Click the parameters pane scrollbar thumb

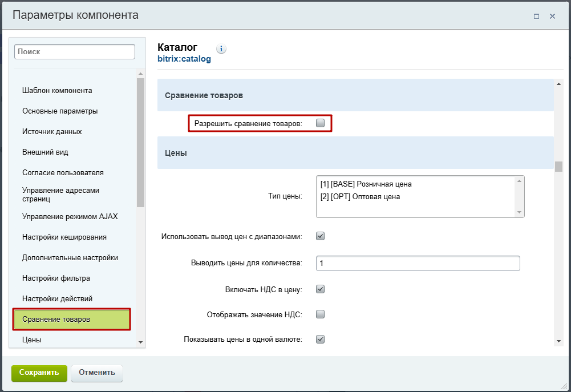tap(558, 167)
